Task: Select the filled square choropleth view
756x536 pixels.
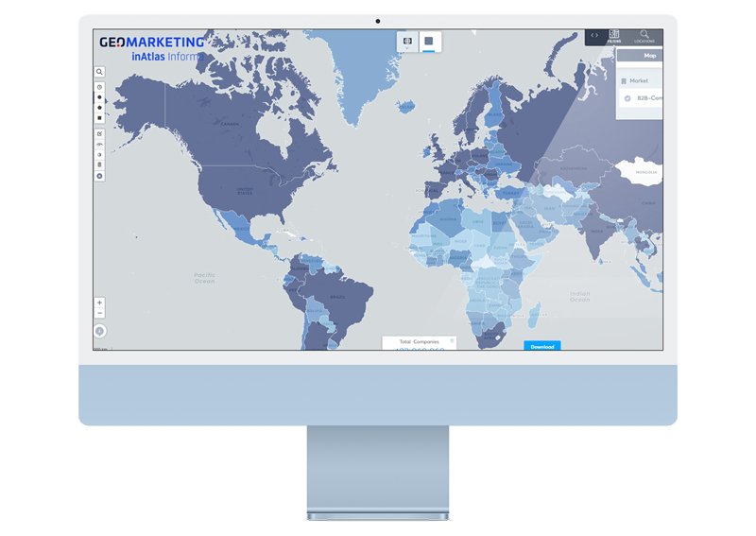Action: (429, 42)
